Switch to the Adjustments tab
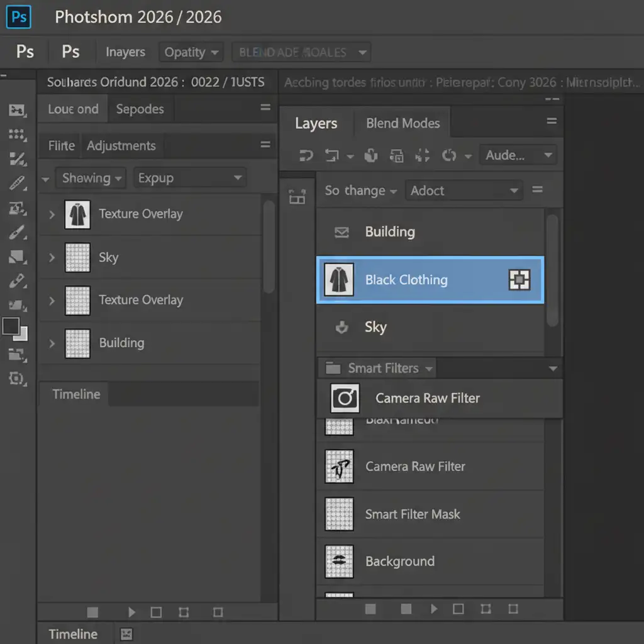Image resolution: width=644 pixels, height=644 pixels. click(x=121, y=146)
